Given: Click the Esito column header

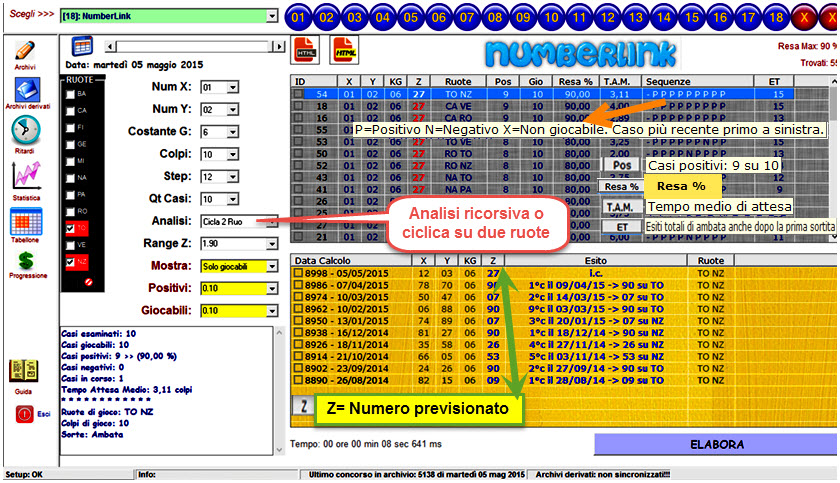Looking at the screenshot, I should (595, 261).
